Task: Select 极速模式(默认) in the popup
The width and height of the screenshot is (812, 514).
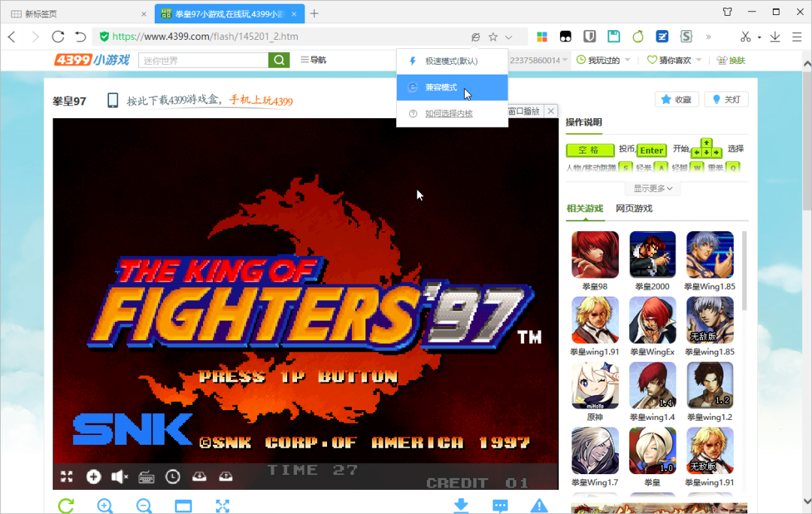Action: click(x=452, y=61)
